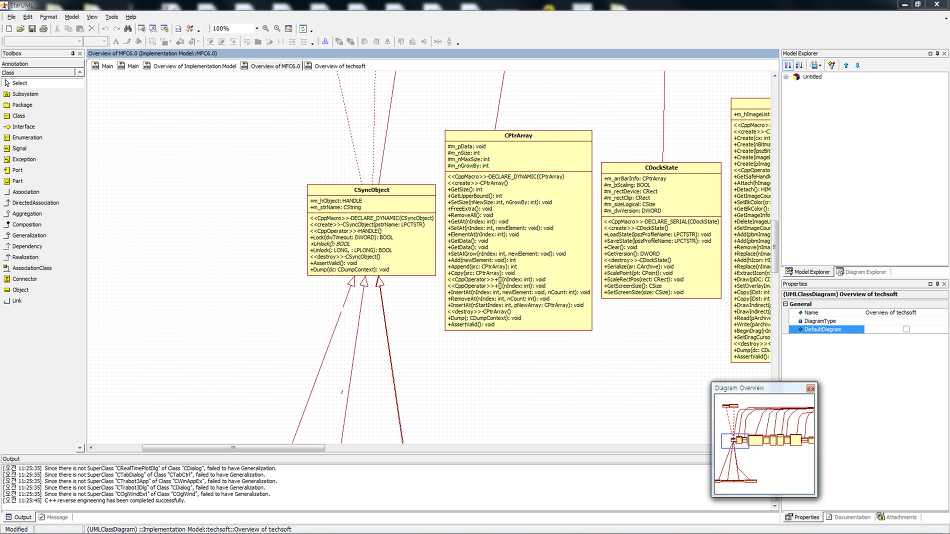Select the Enumeration element tool
Viewport: 950px width, 534px height.
pos(27,137)
